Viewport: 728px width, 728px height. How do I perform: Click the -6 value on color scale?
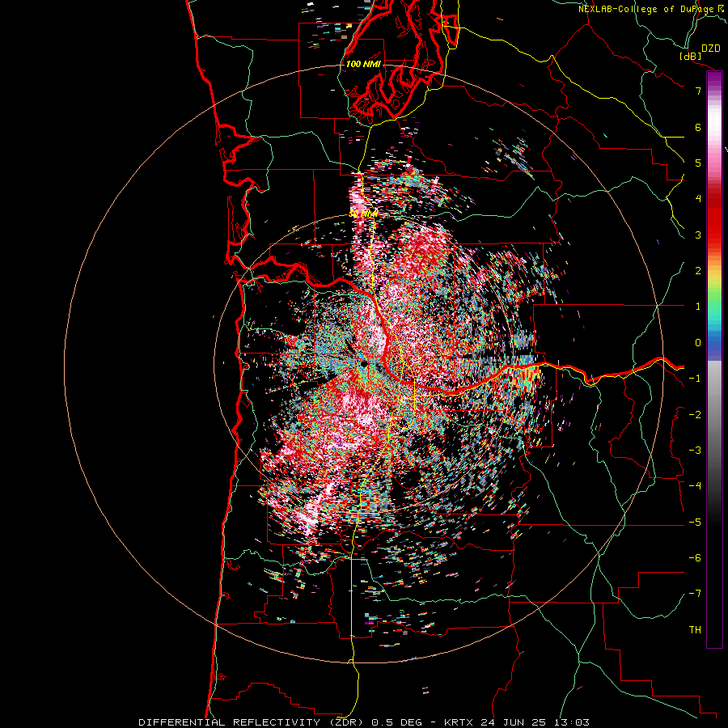pos(695,558)
